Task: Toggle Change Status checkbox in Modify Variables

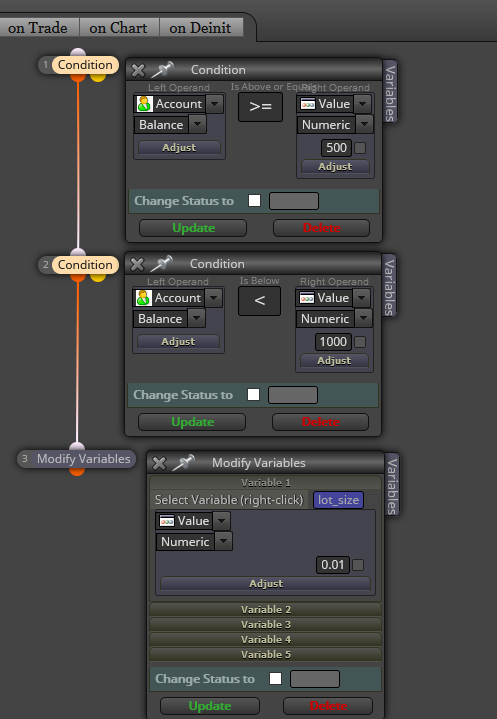Action: (x=276, y=679)
